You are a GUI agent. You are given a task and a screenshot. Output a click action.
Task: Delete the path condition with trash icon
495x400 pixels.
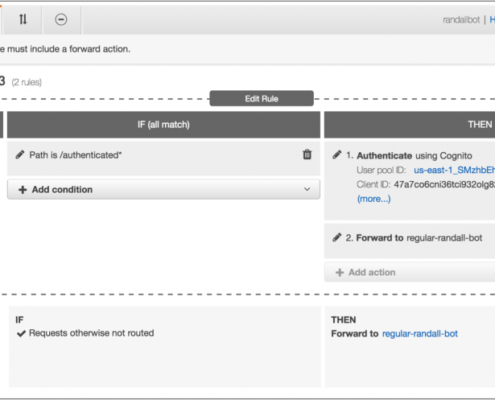pos(307,154)
